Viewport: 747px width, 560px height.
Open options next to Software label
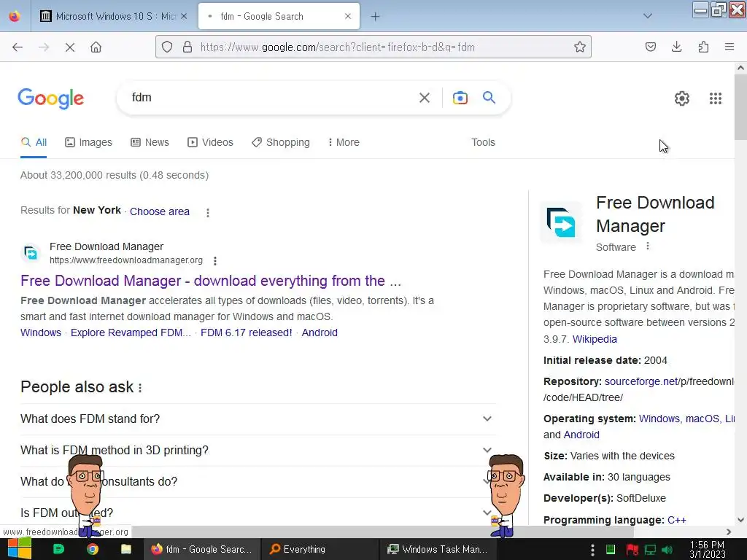point(648,246)
